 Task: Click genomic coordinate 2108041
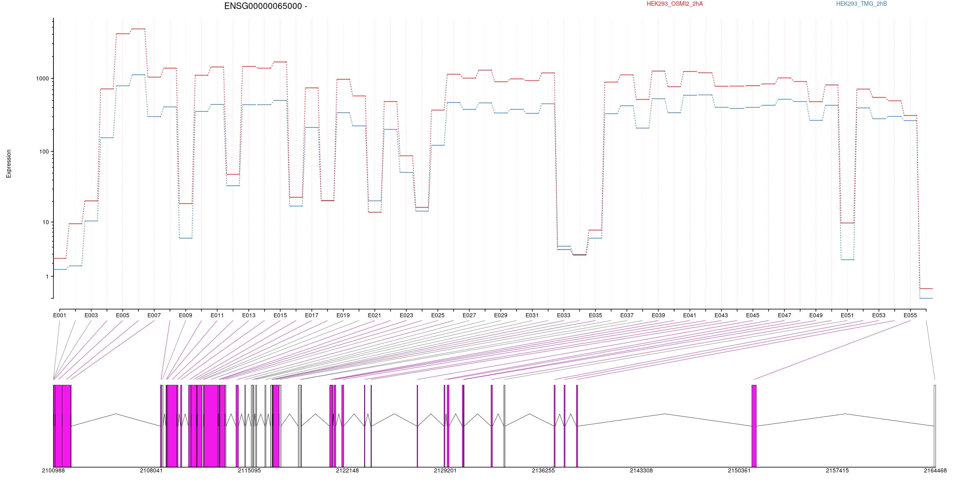click(x=151, y=470)
